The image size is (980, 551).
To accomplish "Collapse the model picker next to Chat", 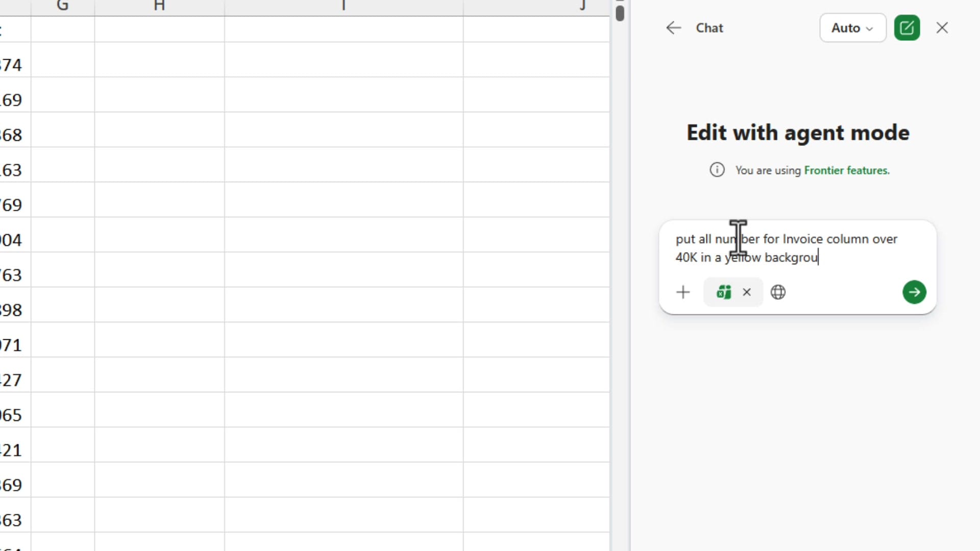I will (851, 28).
